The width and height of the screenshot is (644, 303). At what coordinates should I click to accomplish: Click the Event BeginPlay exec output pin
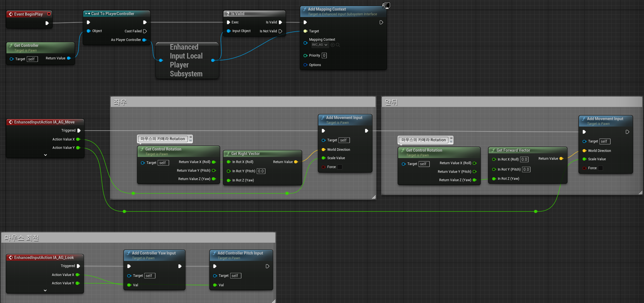click(x=47, y=23)
